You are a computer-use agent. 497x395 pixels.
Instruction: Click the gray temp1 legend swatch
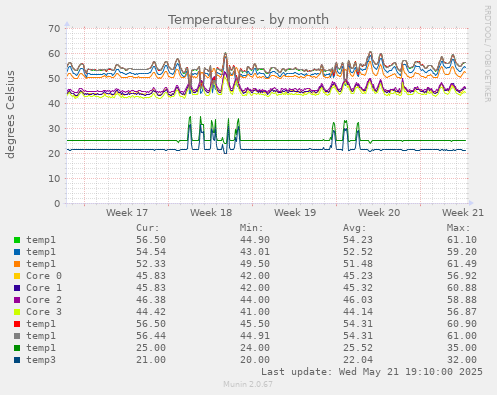[x=17, y=336]
